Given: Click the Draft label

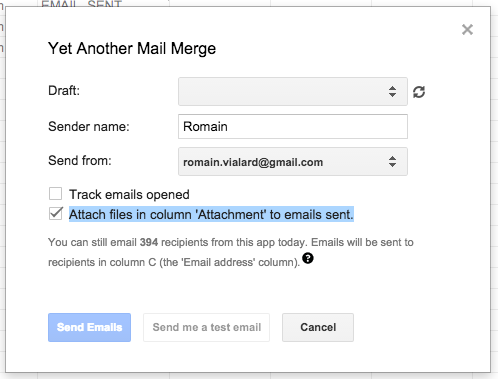Looking at the screenshot, I should coord(64,91).
